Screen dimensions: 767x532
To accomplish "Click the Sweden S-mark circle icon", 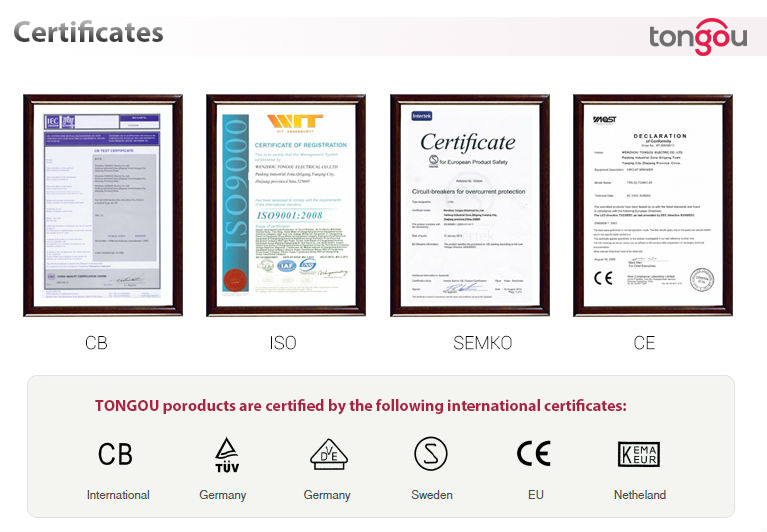I will (x=430, y=454).
